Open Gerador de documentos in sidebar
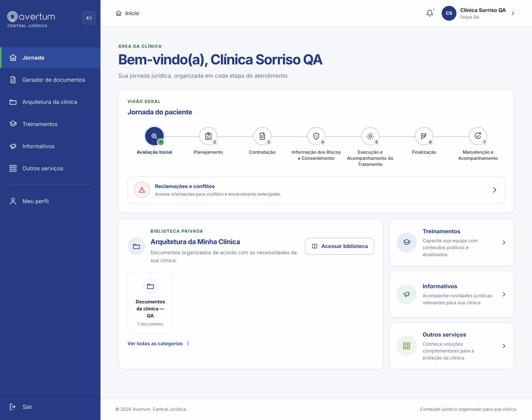This screenshot has width=532, height=420. point(50,80)
